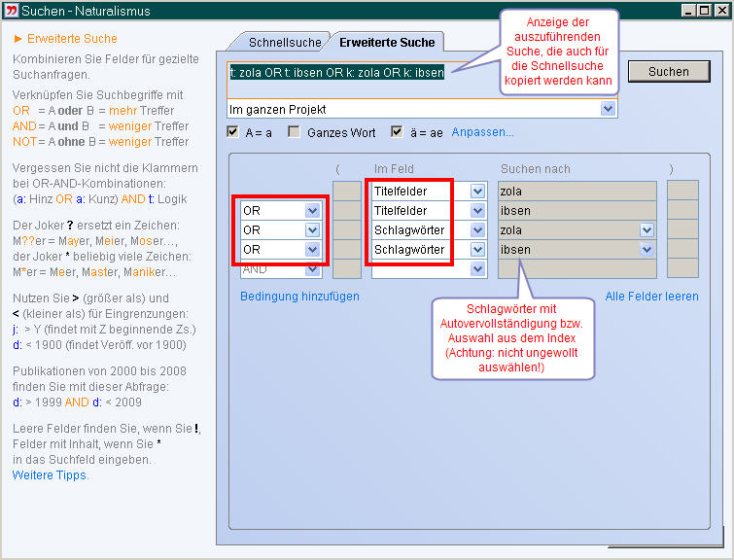Open the first OR operator dropdown
The width and height of the screenshot is (734, 560).
pyautogui.click(x=312, y=211)
